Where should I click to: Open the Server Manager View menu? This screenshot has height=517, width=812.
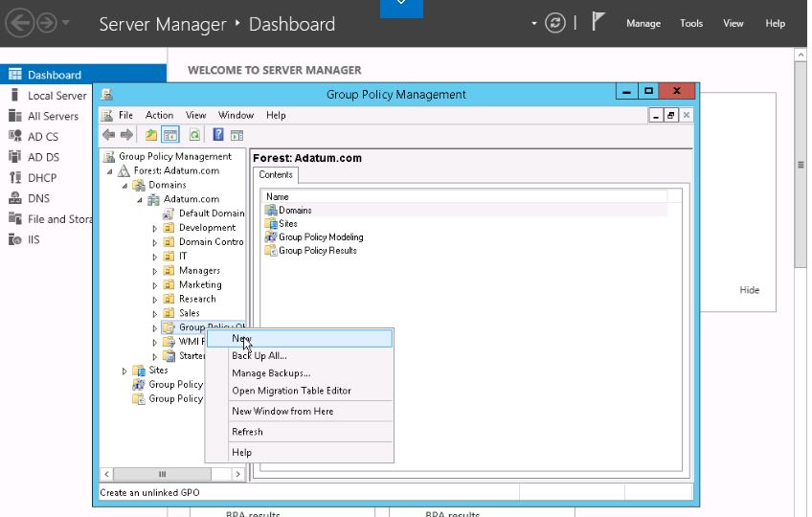tap(733, 23)
